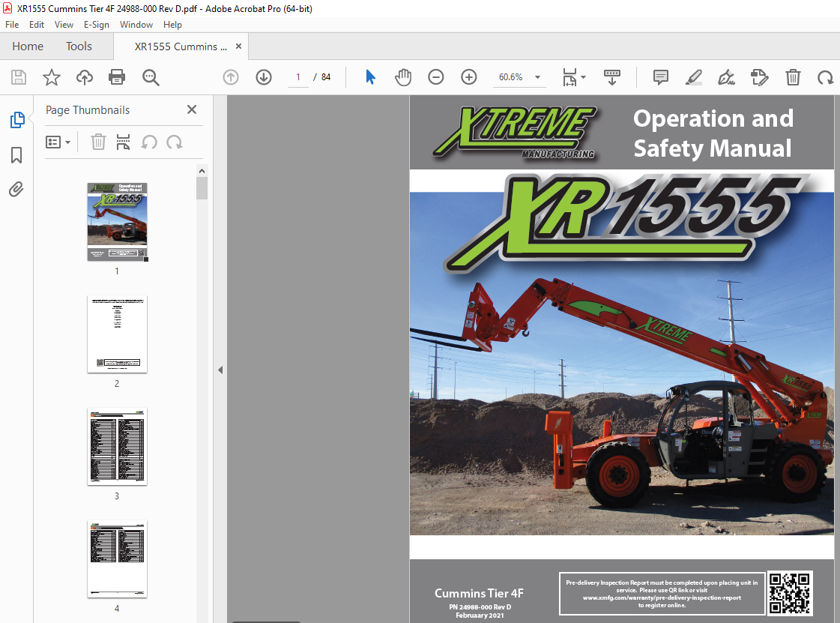The width and height of the screenshot is (840, 623).
Task: Print the document with printer icon
Action: pyautogui.click(x=117, y=77)
